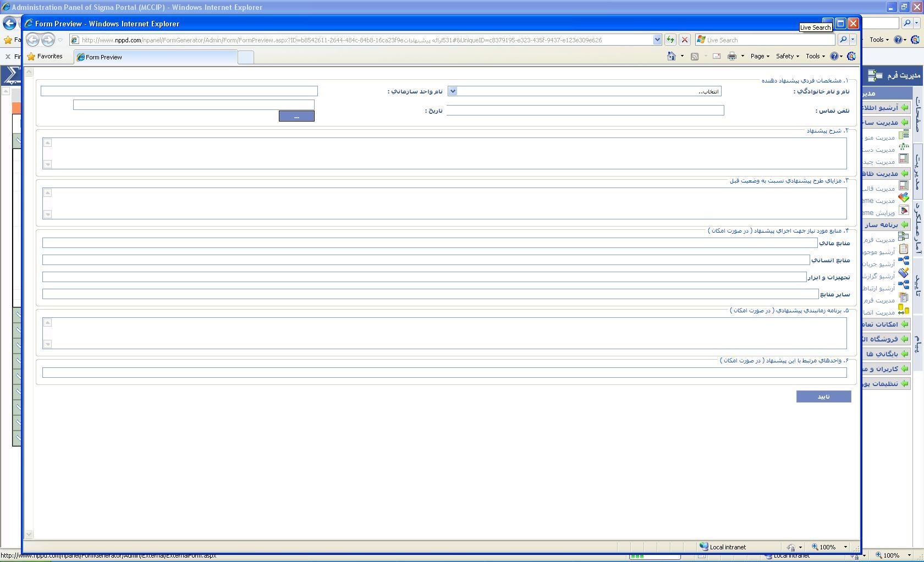Click the connection management database icon in sidebar
The height and width of the screenshot is (562, 924).
coord(904,310)
